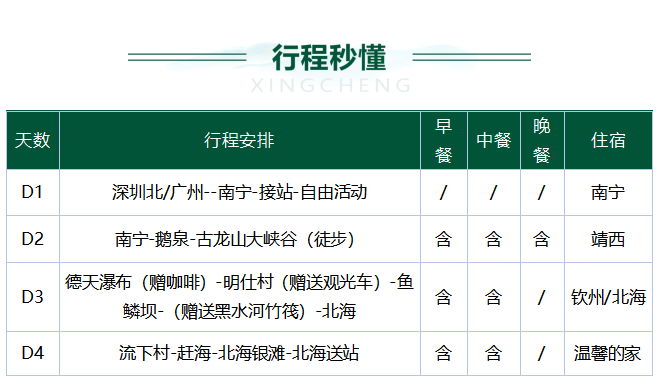
Task: Click the D3 itinerary starting 德天瀑布
Action: (240, 297)
